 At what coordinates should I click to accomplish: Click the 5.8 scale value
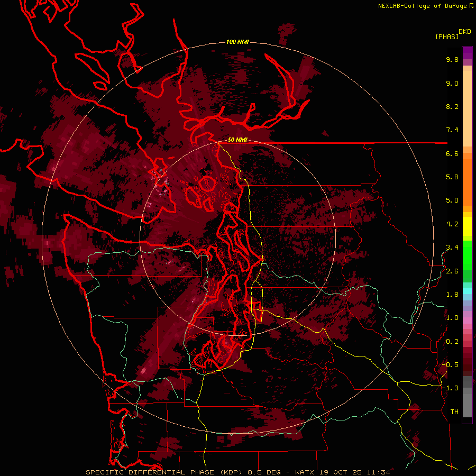point(452,177)
